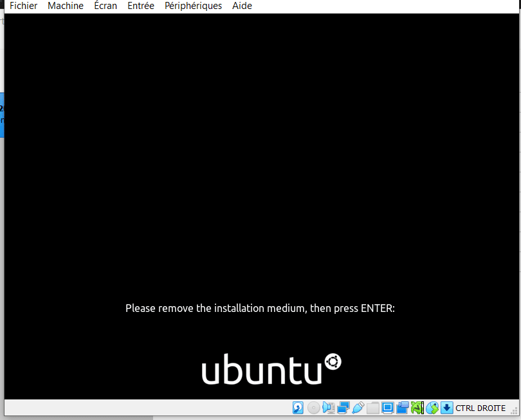Open the Fichier menu
This screenshot has width=521, height=420.
[23, 6]
